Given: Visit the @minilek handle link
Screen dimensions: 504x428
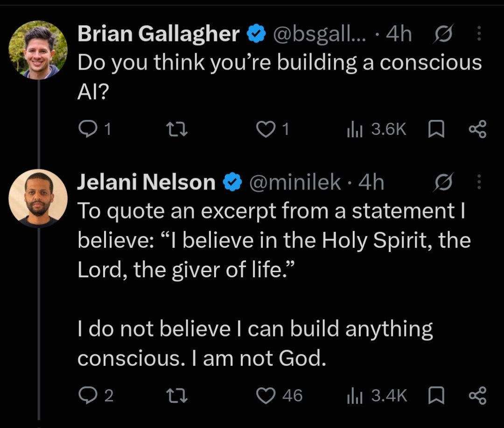Looking at the screenshot, I should coord(295,182).
